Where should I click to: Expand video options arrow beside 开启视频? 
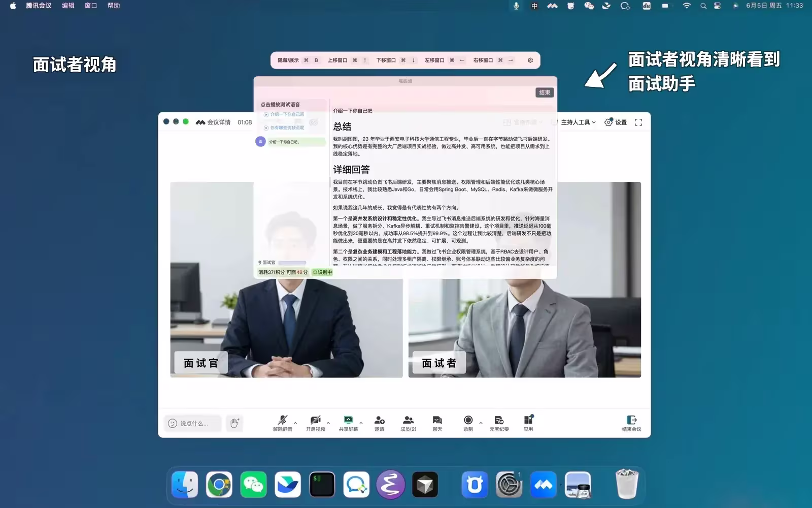pos(328,423)
